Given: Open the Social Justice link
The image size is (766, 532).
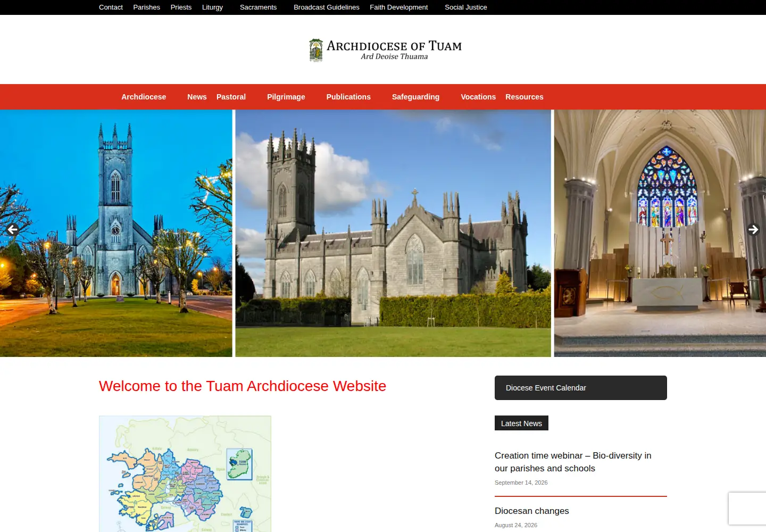Looking at the screenshot, I should click(x=466, y=7).
